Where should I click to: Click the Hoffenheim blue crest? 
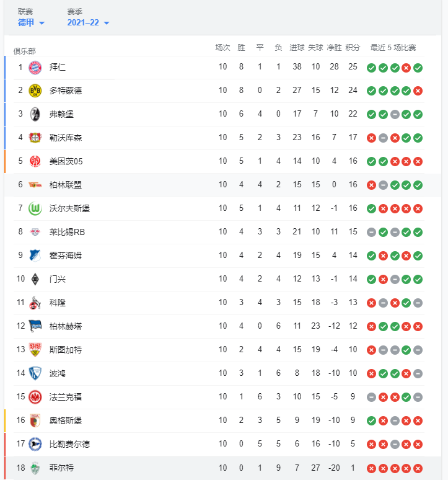pyautogui.click(x=35, y=256)
